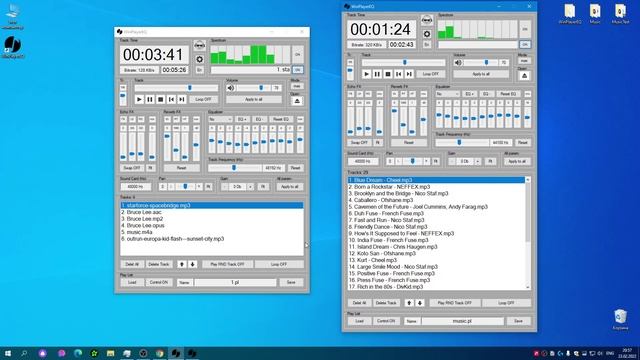Open settings gear in left WinPlayerEQ window
The width and height of the screenshot is (640, 360).
(x=200, y=60)
